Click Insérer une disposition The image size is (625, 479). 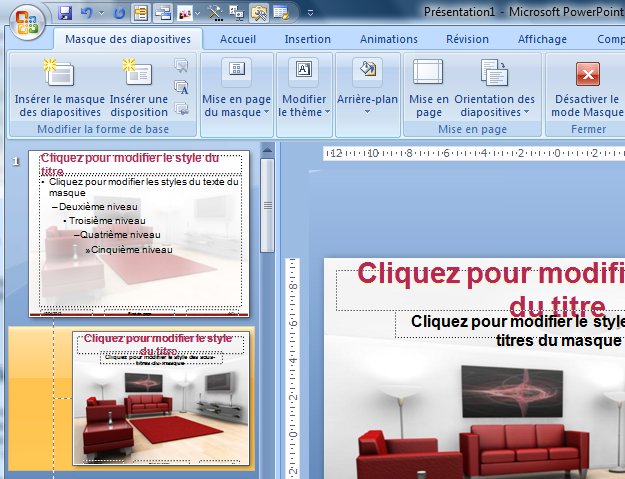tap(138, 89)
